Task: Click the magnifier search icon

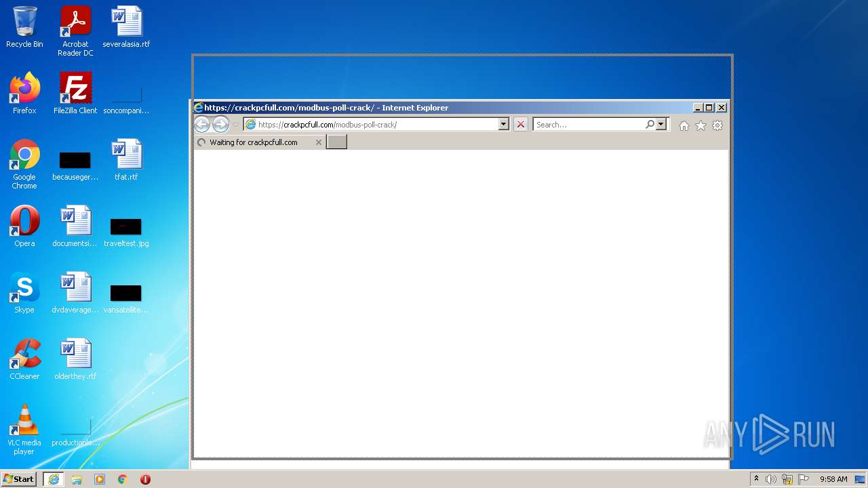Action: 650,125
